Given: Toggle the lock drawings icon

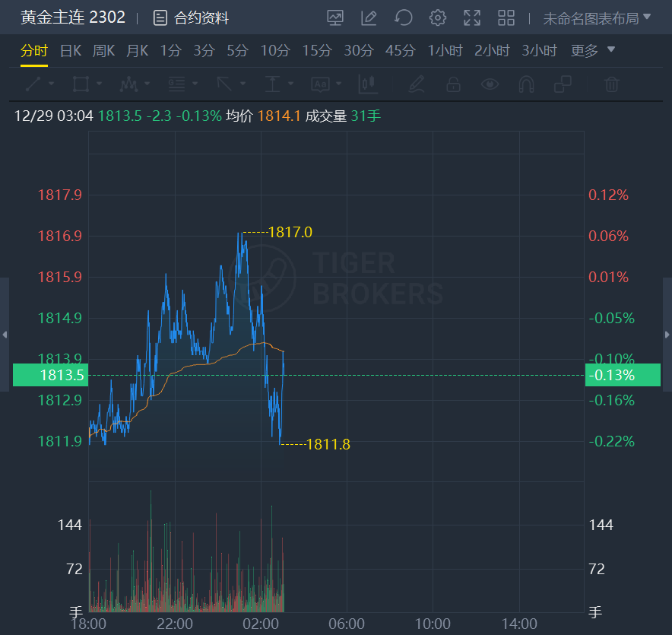Looking at the screenshot, I should coord(453,84).
